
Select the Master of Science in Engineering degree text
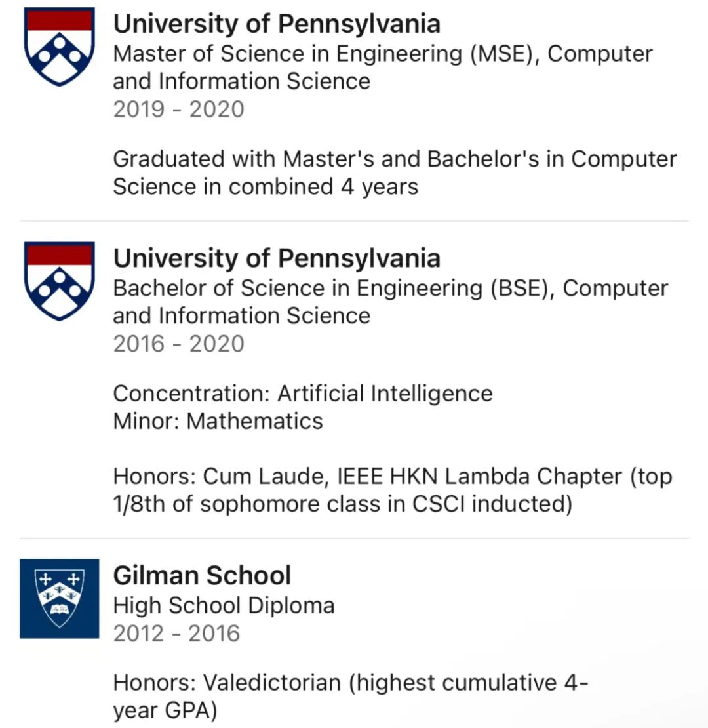point(383,68)
